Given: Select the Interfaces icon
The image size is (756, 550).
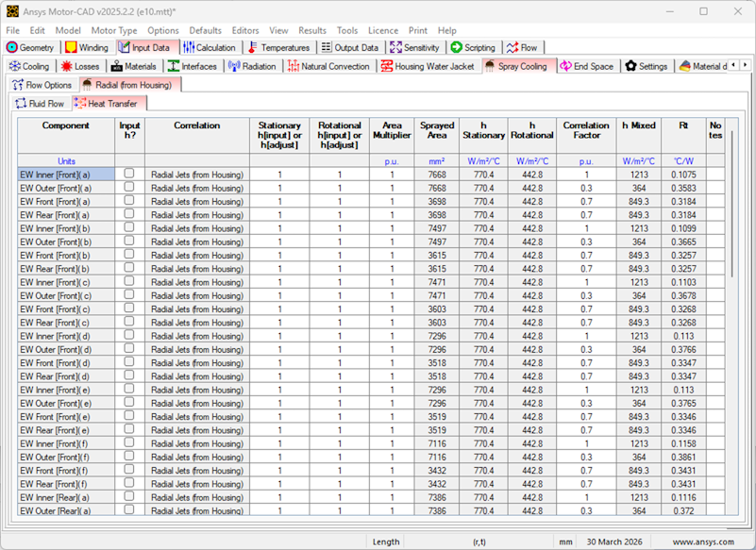Looking at the screenshot, I should click(x=174, y=66).
